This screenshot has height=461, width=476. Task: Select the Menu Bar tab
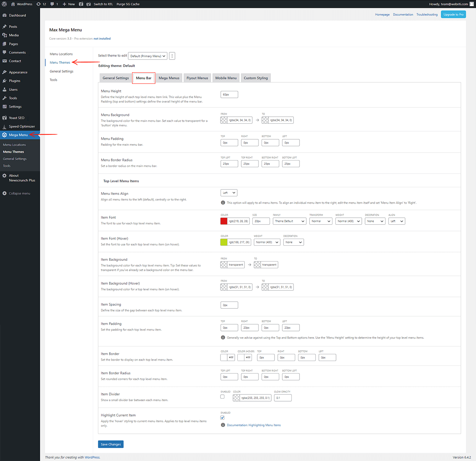144,78
